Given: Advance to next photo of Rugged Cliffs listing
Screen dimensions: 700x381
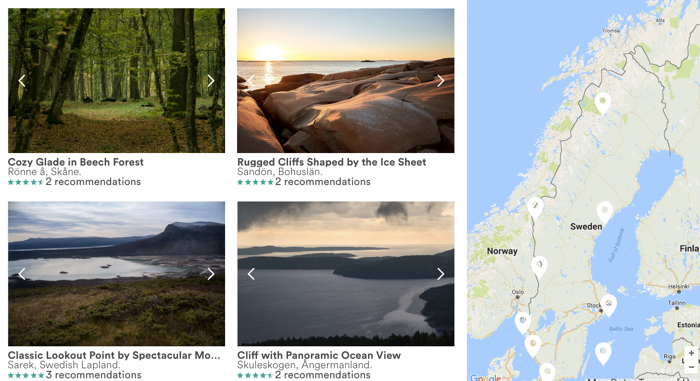Looking at the screenshot, I should click(441, 81).
